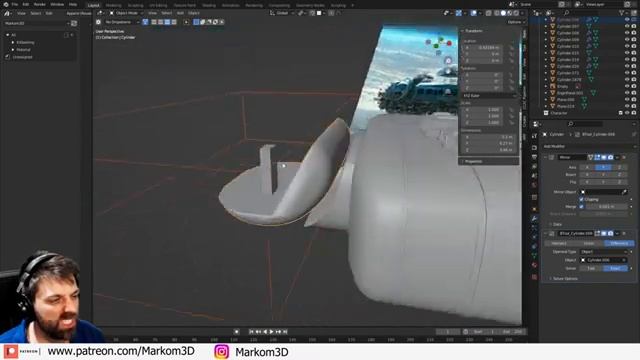Choose the Fast solver option
This screenshot has height=360, width=640.
(x=591, y=268)
